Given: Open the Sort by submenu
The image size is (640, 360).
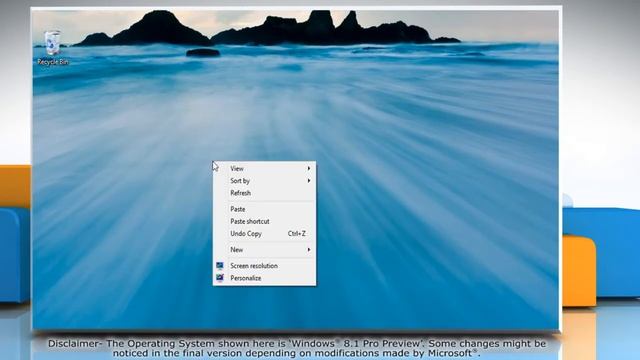Looking at the screenshot, I should pyautogui.click(x=264, y=181).
